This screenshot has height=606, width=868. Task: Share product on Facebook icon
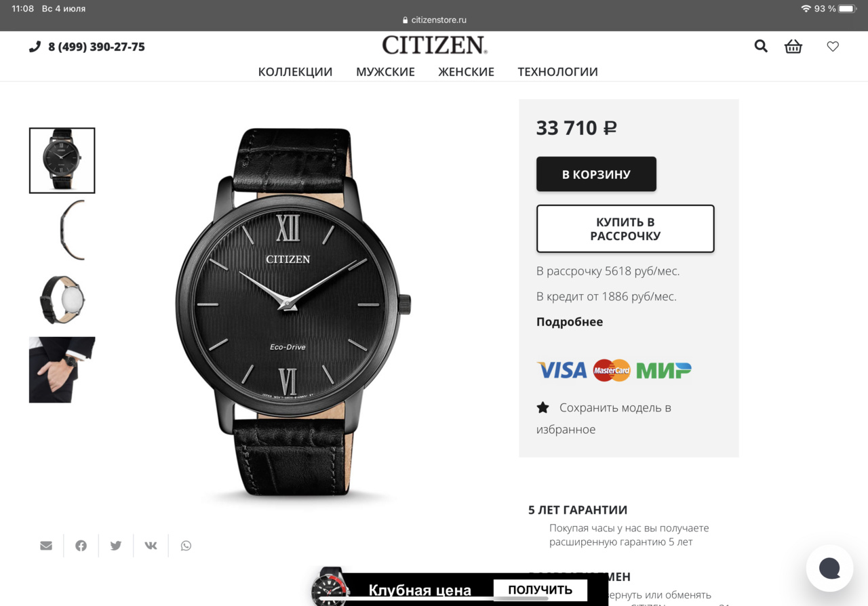click(81, 546)
